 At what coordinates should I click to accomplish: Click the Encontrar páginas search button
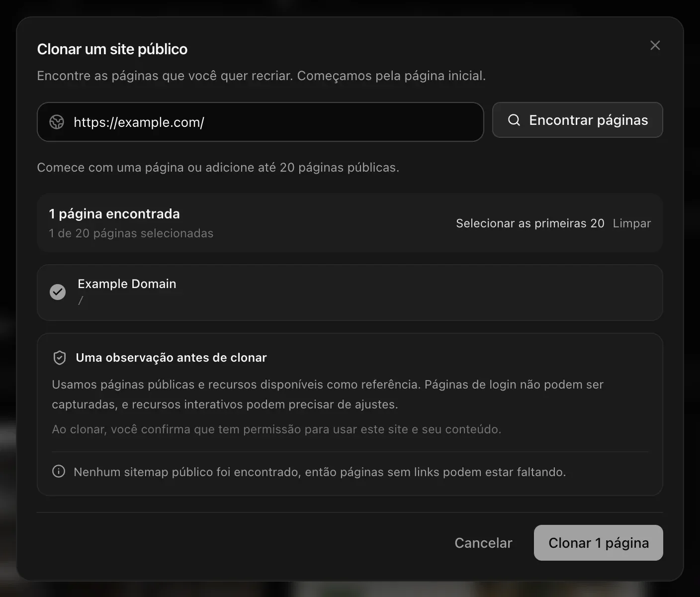577,120
